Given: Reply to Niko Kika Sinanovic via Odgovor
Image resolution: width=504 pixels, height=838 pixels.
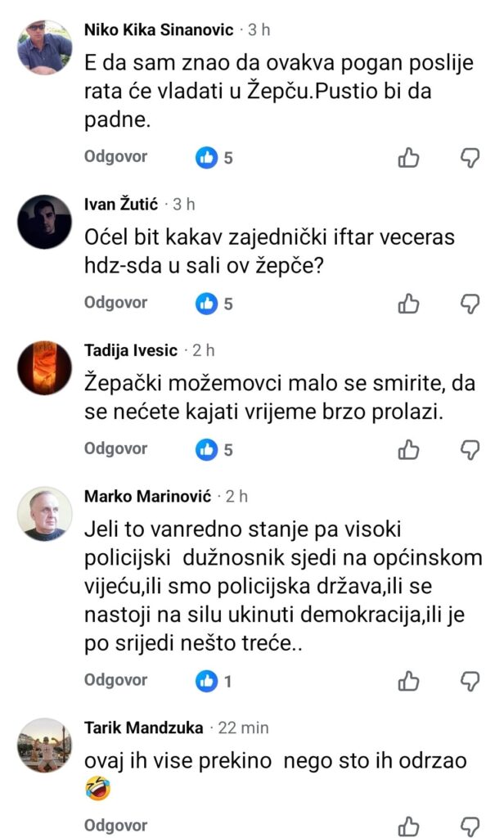Looking at the screenshot, I should tap(115, 157).
